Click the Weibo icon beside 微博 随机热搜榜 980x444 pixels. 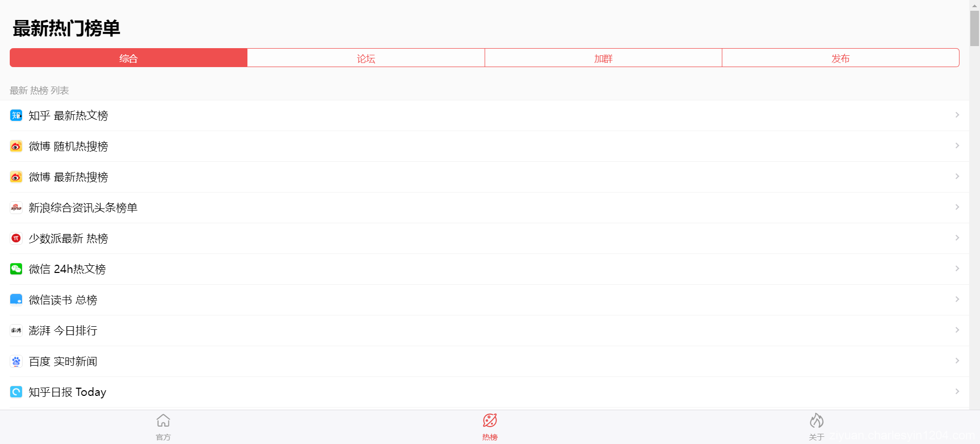point(16,146)
